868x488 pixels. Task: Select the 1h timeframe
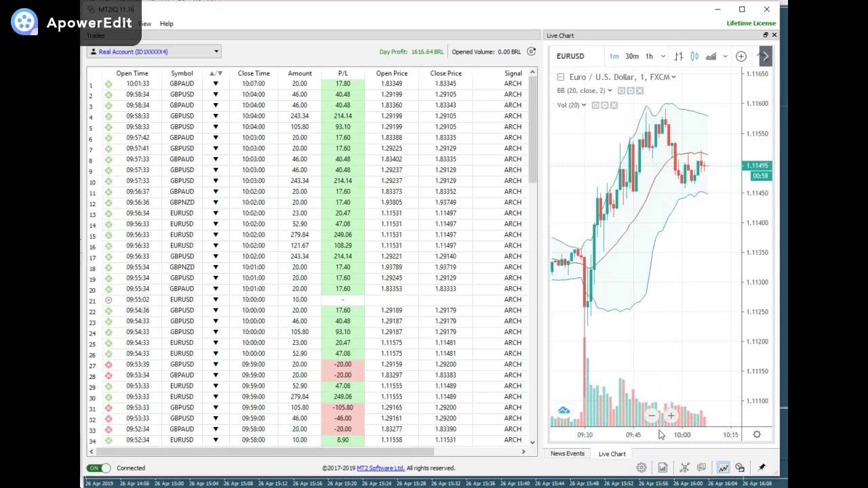click(649, 56)
